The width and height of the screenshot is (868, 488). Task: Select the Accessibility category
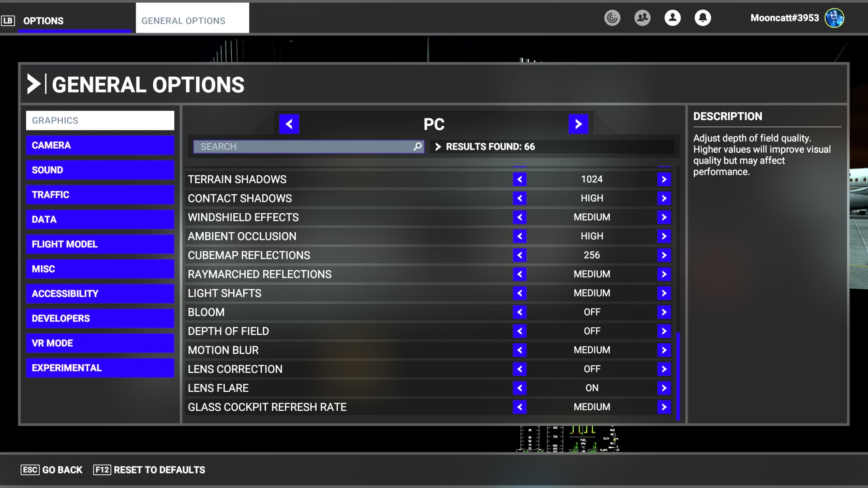100,294
